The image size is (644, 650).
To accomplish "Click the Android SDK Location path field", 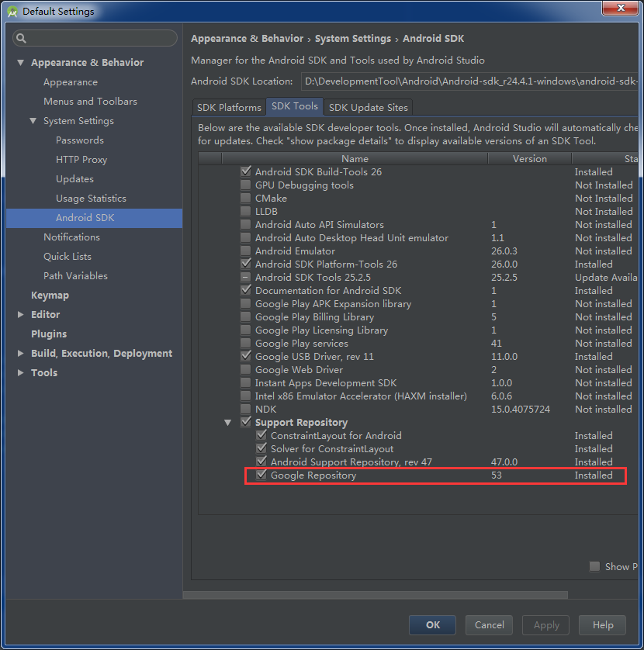I will [469, 81].
